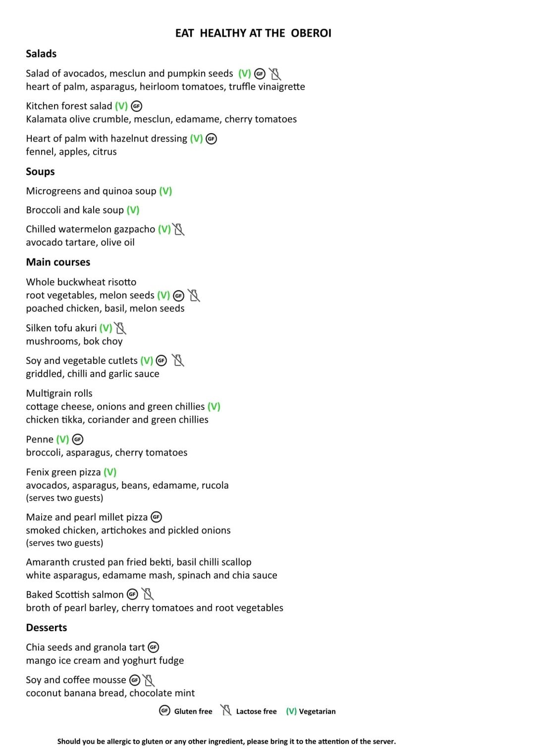Select the lactose-free icon beside Silken tofu akuri
This screenshot has height=756, width=535.
click(x=120, y=328)
